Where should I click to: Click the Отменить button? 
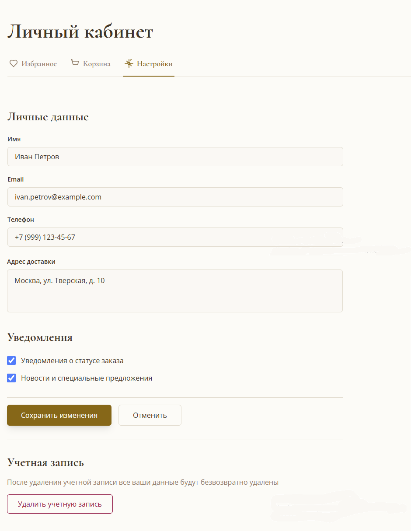[150, 415]
